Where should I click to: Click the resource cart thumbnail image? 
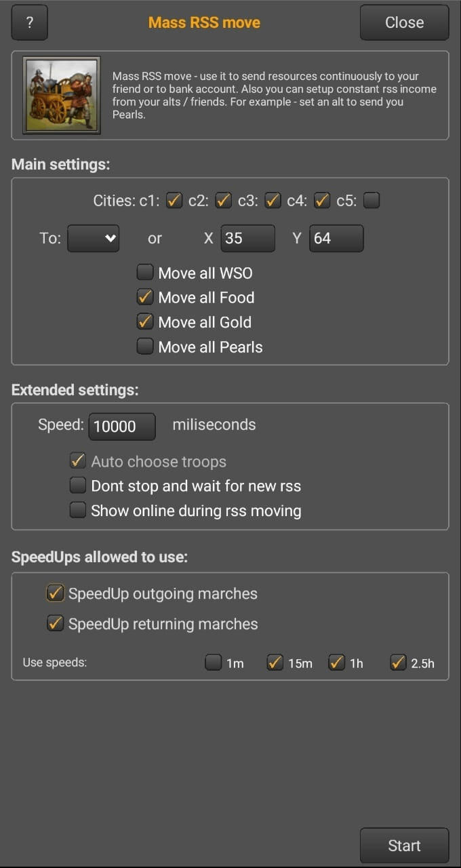click(62, 95)
